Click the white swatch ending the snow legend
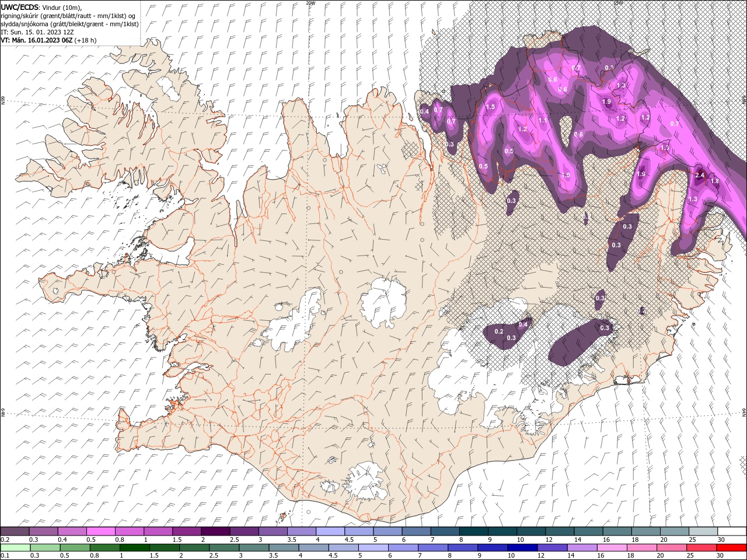 point(732,531)
